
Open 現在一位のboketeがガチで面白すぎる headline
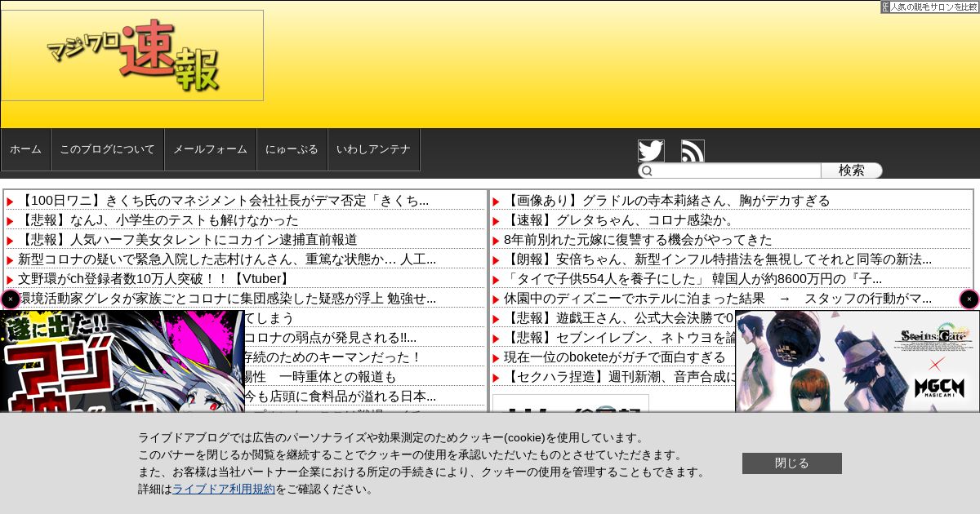click(x=614, y=357)
